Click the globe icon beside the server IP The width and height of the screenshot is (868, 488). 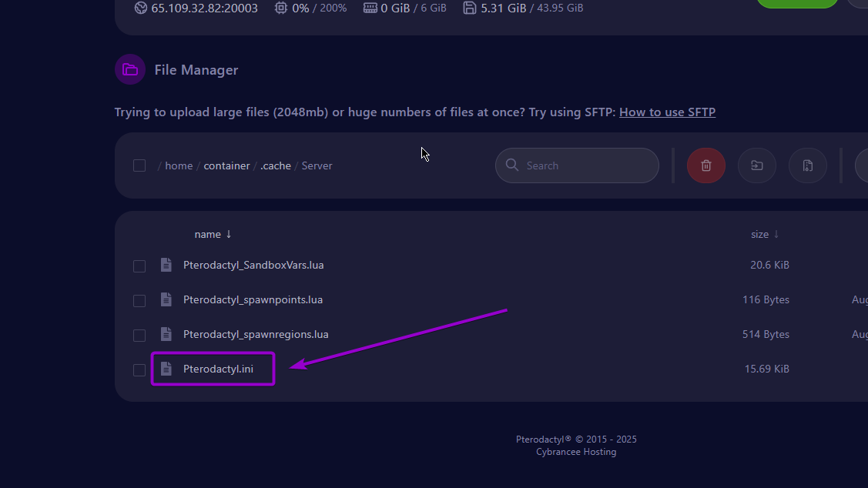(x=140, y=8)
